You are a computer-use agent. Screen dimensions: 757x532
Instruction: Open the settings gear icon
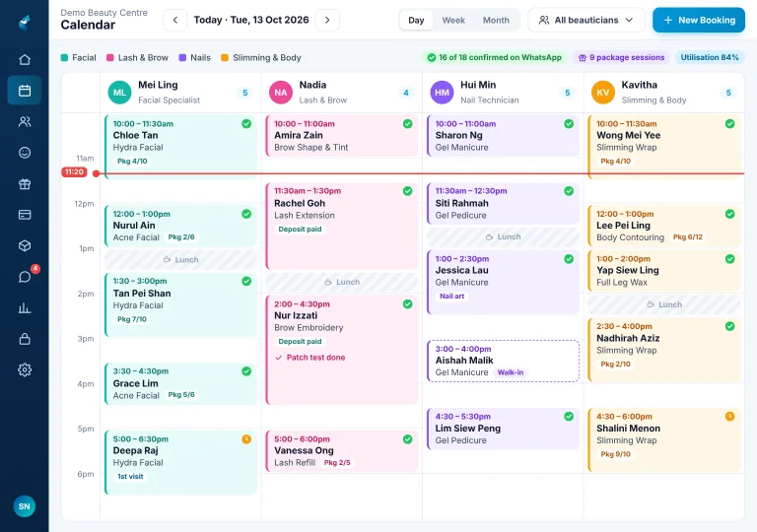click(25, 369)
